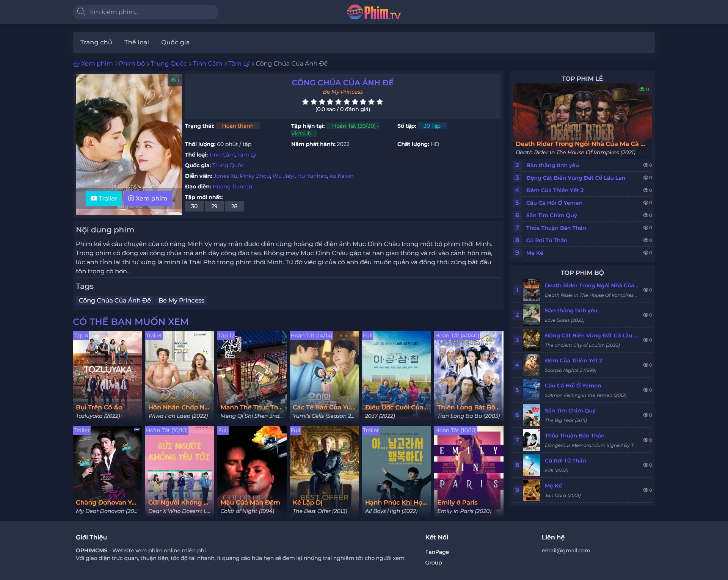Open Động Cát Biển Vùng Đất Cổ Lâu Lan in Top Phim Lẻ
Screen dimensions: 728x580
[x=576, y=178]
